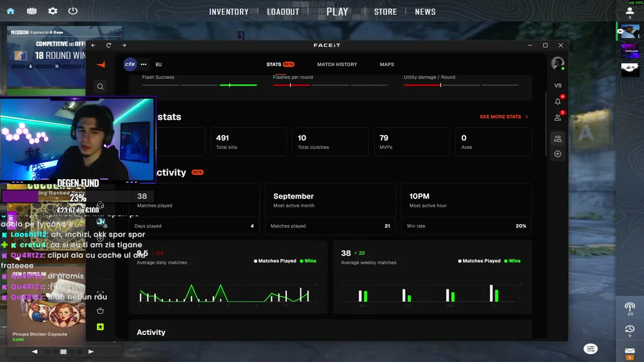This screenshot has width=644, height=362.
Task: Click the plus icon in FACEIT right bar
Action: pos(557,154)
